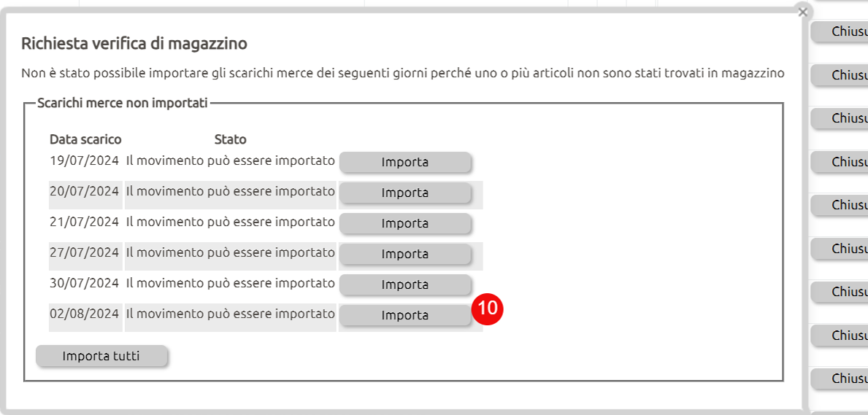Import the 30/07/2024 movement
This screenshot has width=868, height=415.
(404, 284)
